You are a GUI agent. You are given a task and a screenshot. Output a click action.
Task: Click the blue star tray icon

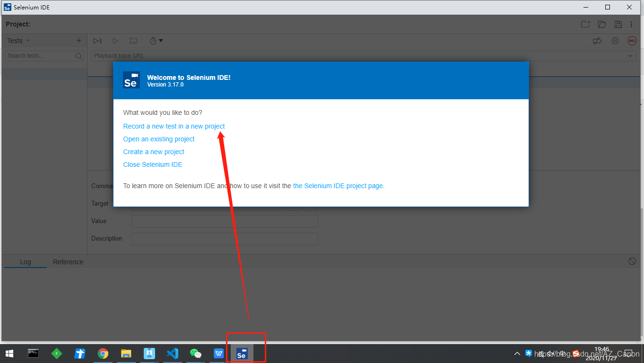click(529, 353)
